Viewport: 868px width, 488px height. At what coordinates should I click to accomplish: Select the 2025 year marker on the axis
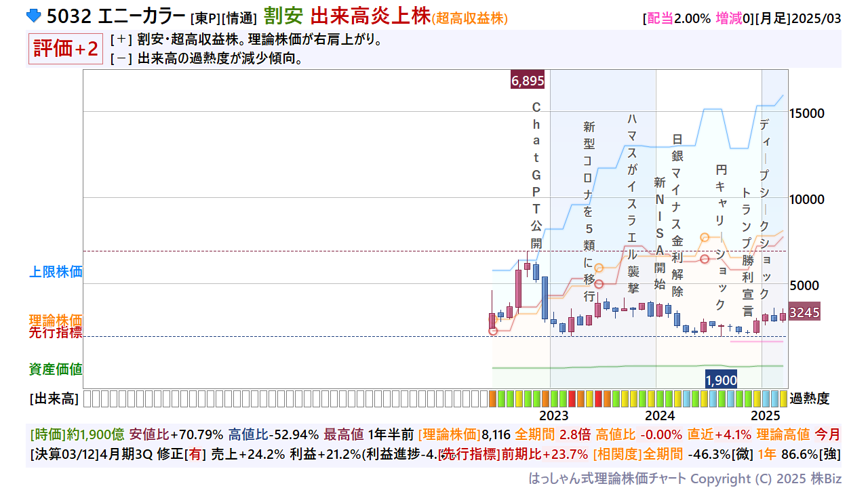(x=766, y=415)
